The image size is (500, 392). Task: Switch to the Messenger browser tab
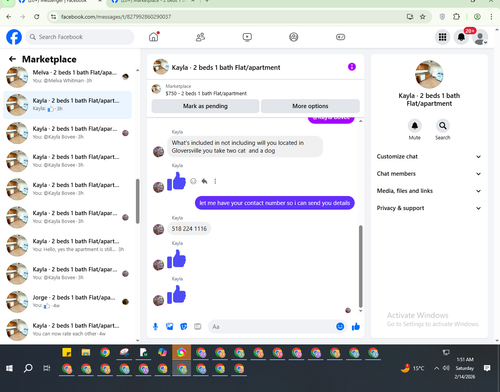[60, 2]
